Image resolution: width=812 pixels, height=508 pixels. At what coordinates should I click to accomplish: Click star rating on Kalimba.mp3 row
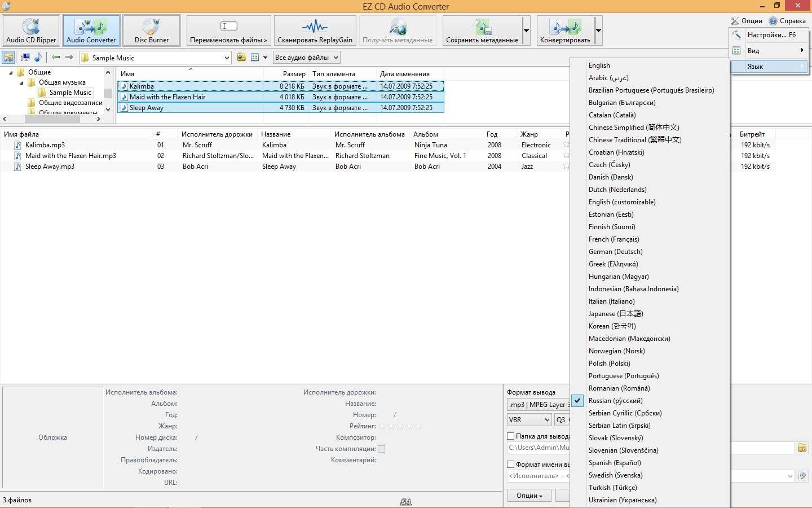pyautogui.click(x=566, y=145)
